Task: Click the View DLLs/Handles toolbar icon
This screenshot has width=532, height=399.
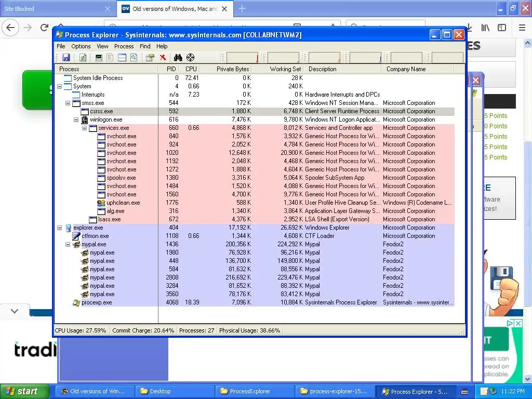Action: pyautogui.click(x=134, y=58)
